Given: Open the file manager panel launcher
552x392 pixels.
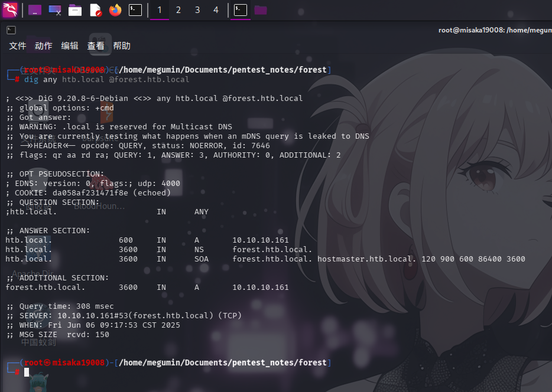Looking at the screenshot, I should (x=75, y=10).
